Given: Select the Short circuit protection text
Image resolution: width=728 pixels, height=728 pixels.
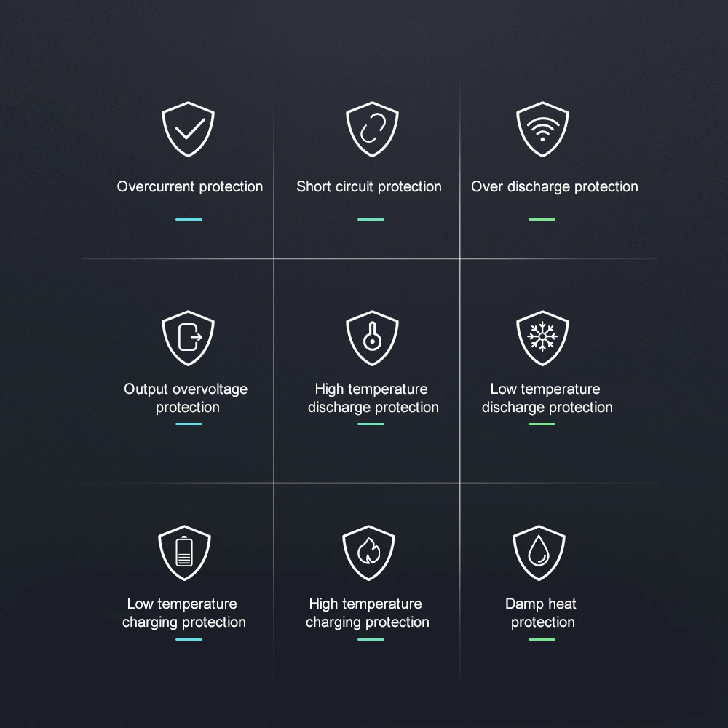Looking at the screenshot, I should [368, 187].
